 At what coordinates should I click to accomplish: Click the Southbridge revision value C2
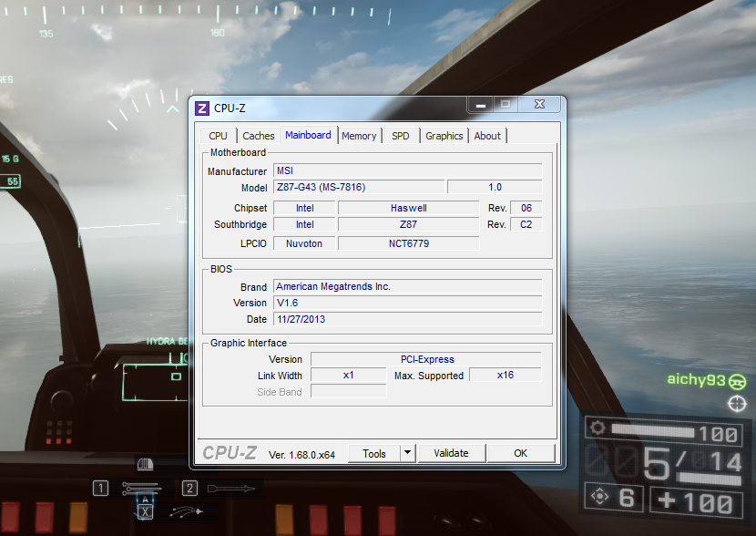click(526, 224)
